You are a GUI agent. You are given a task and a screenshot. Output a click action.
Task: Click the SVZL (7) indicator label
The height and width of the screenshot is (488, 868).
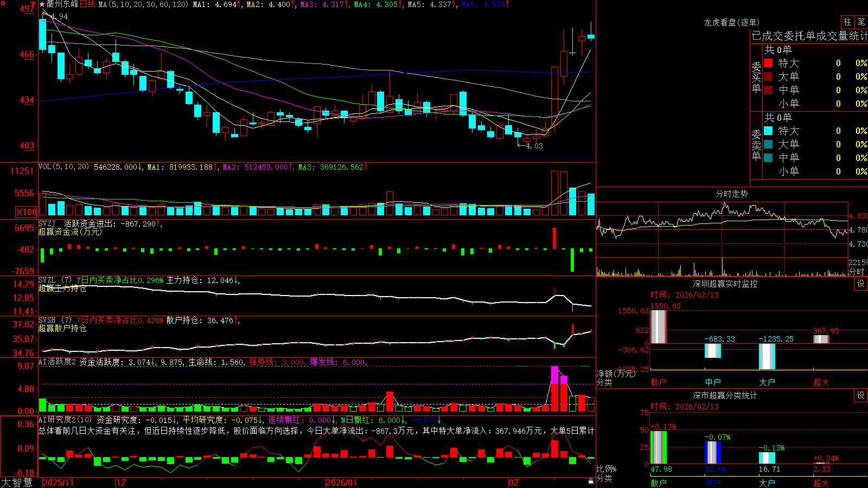coord(55,280)
